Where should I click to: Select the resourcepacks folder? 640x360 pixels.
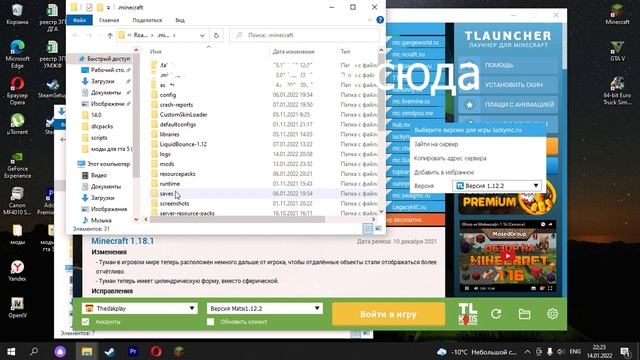[x=177, y=173]
